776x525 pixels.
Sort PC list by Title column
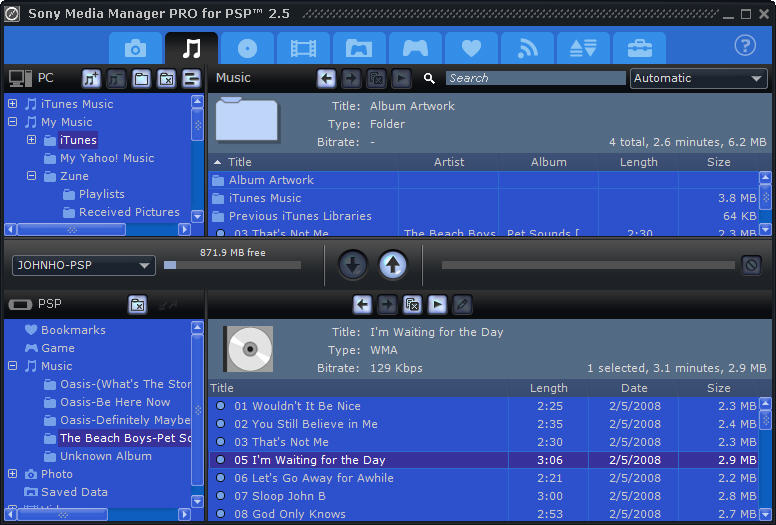303,162
